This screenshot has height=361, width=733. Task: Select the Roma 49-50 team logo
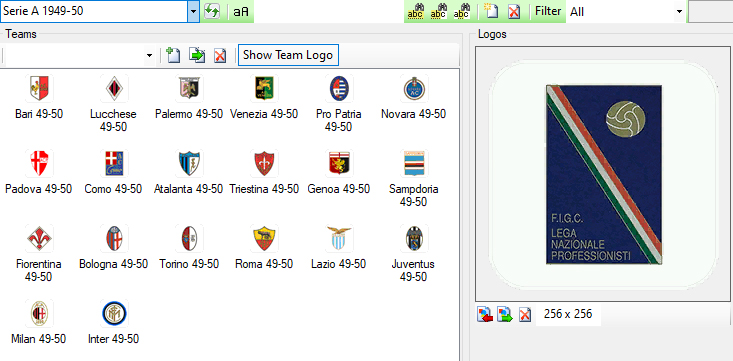click(264, 238)
